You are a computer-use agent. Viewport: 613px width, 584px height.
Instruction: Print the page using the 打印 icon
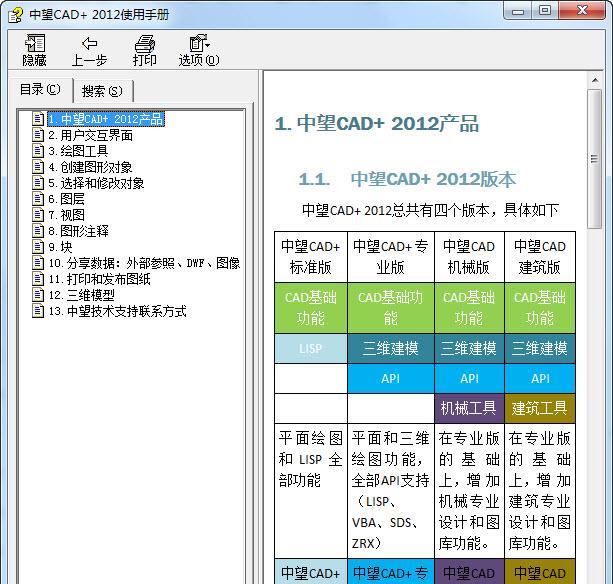point(145,43)
